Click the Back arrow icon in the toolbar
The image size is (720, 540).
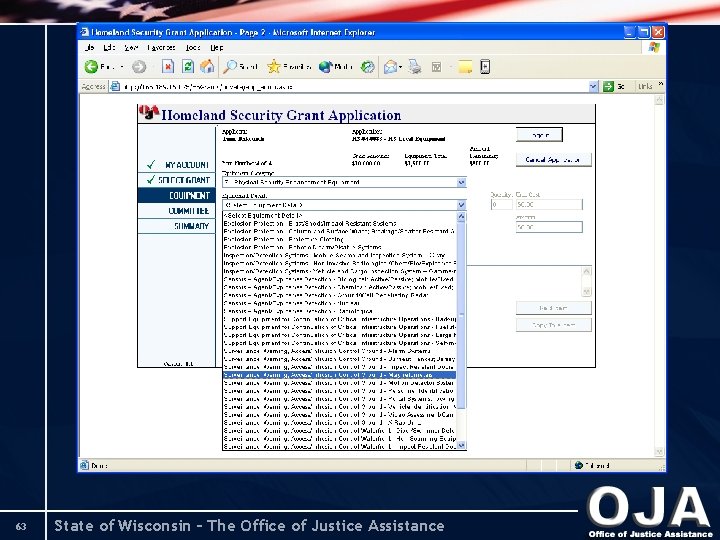click(91, 67)
